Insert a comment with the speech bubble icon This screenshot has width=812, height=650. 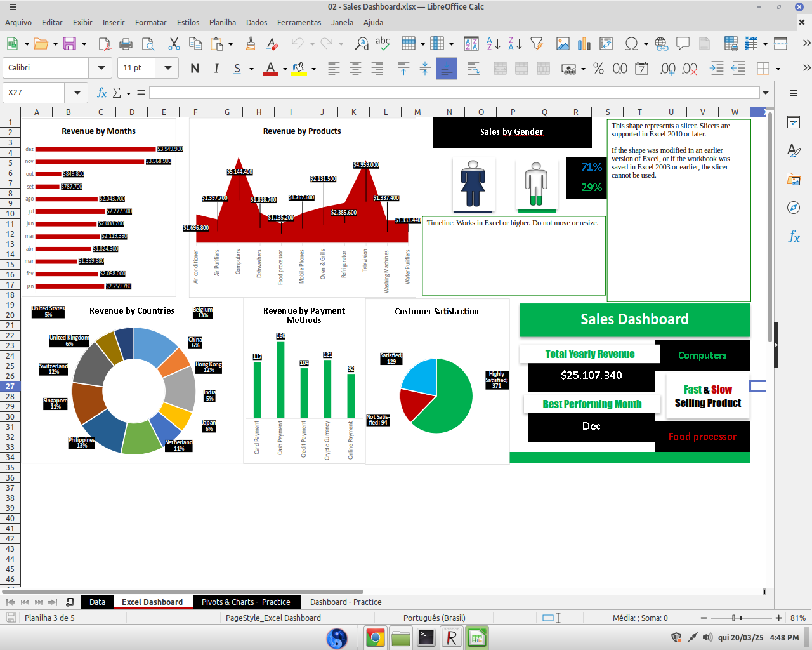coord(684,44)
